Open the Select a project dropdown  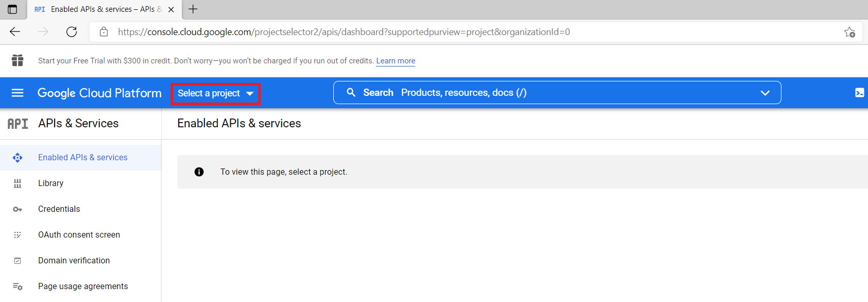215,93
